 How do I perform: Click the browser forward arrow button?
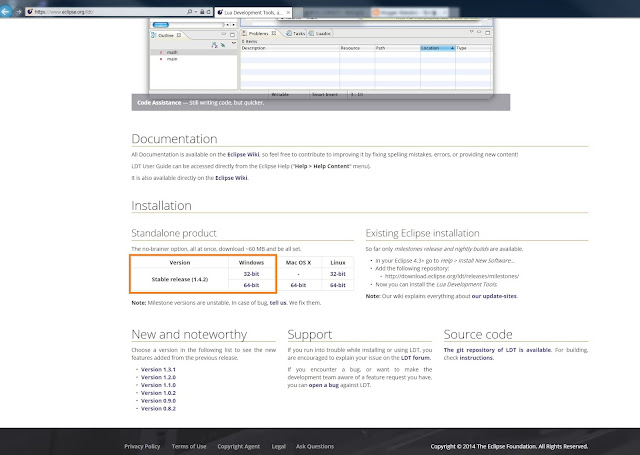tap(18, 12)
